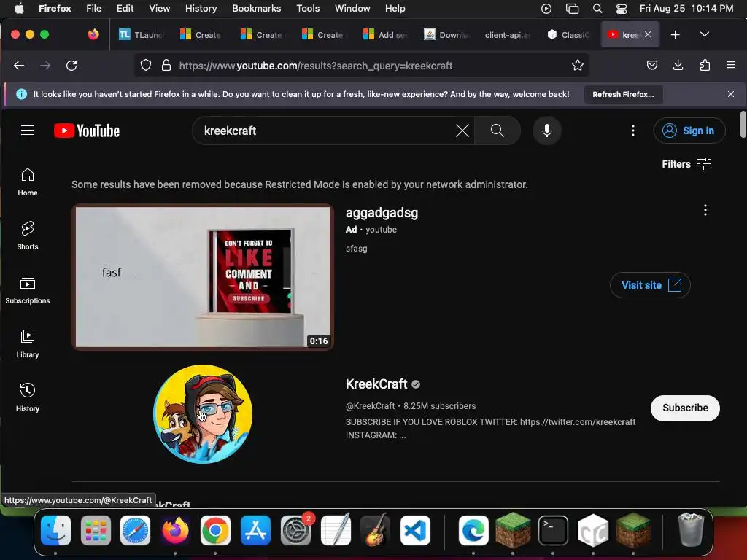The width and height of the screenshot is (747, 560).
Task: Open the History menu in menu bar
Action: point(201,9)
